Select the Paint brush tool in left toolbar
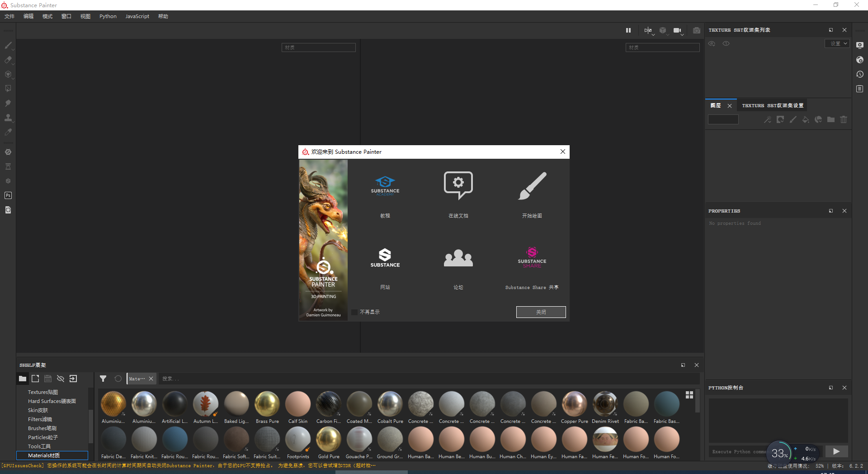868x474 pixels. 8,45
